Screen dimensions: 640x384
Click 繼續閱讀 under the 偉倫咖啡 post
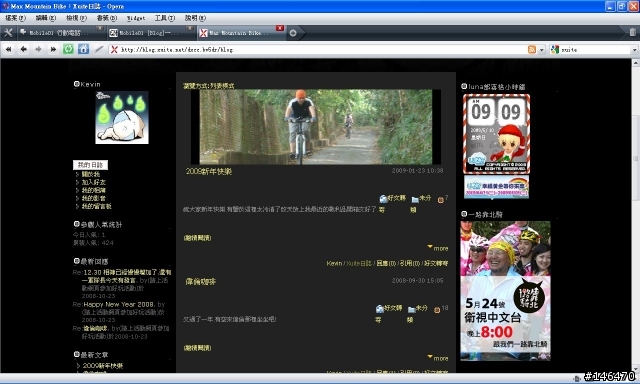198,348
